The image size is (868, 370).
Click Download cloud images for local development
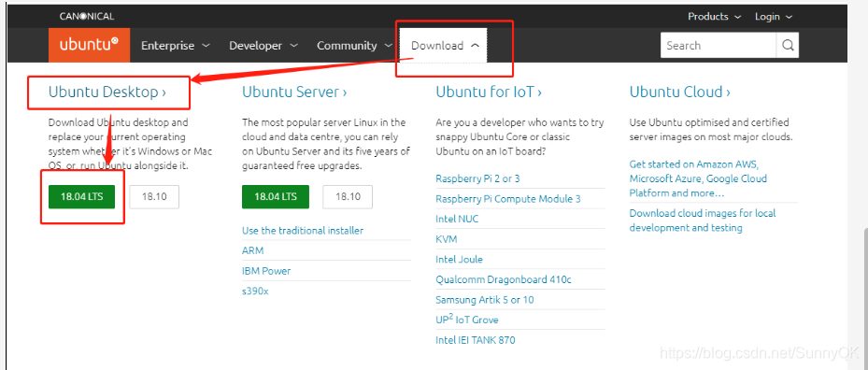[x=703, y=221]
